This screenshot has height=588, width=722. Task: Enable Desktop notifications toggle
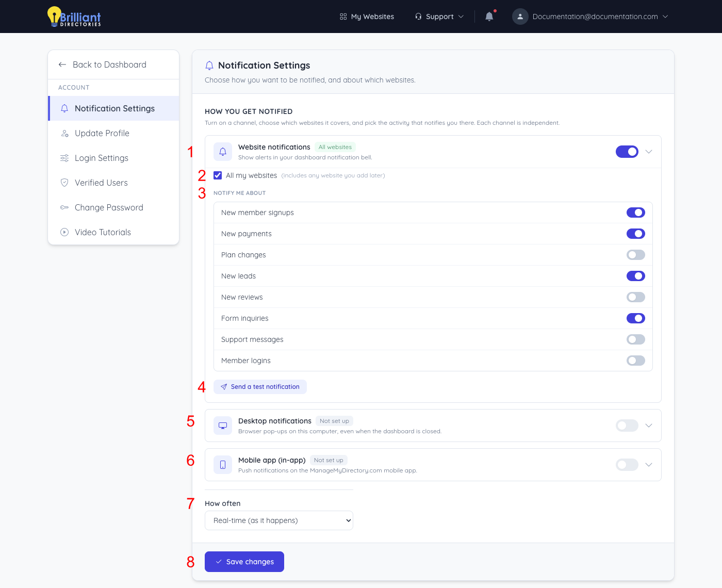point(627,426)
